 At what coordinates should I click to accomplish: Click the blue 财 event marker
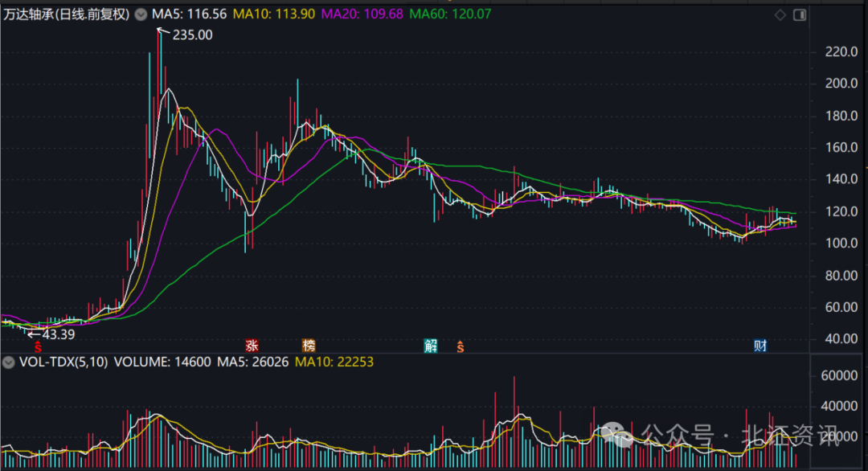pyautogui.click(x=760, y=346)
